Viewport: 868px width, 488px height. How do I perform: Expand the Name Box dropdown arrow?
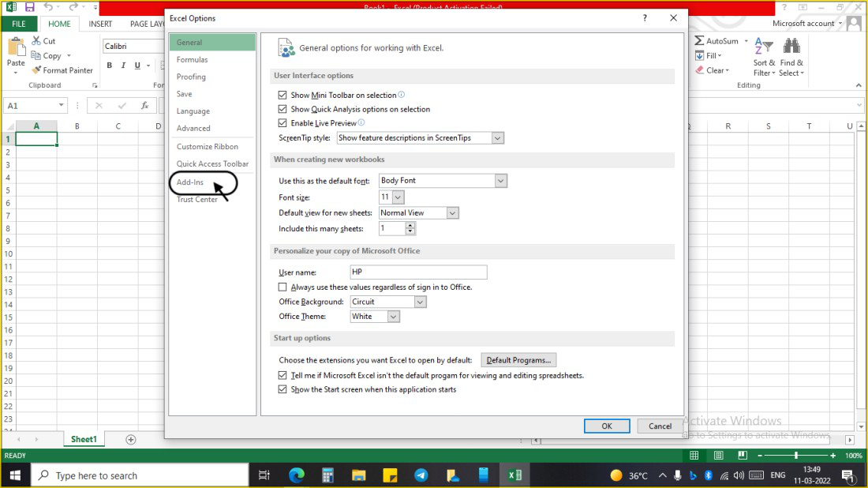(x=61, y=105)
